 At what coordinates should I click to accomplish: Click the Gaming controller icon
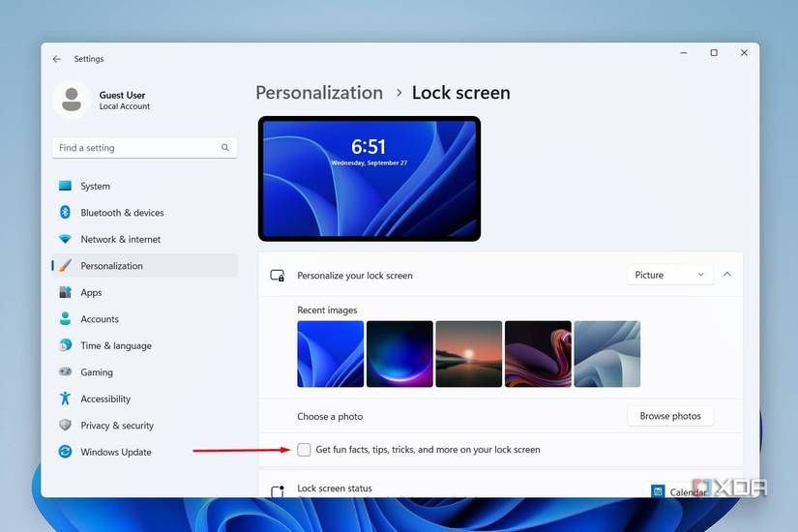pos(65,371)
